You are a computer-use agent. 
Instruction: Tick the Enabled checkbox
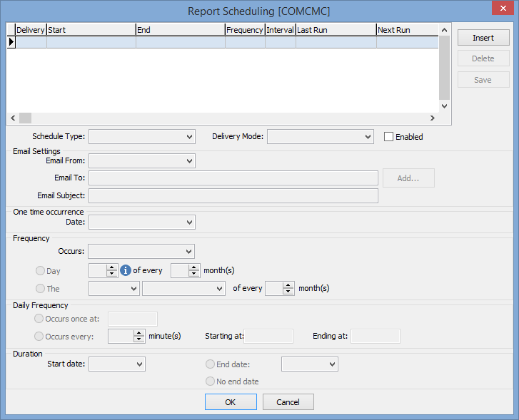[x=388, y=137]
